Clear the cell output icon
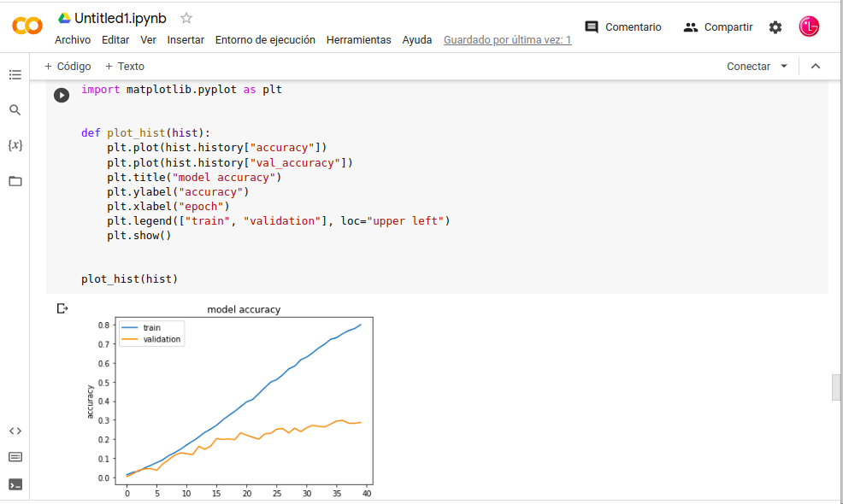This screenshot has height=504, width=843. [x=62, y=308]
